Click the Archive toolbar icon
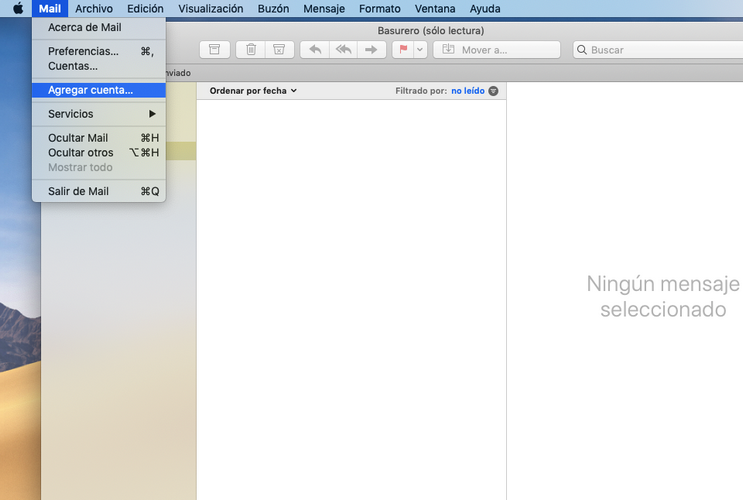The image size is (743, 500). pyautogui.click(x=215, y=49)
